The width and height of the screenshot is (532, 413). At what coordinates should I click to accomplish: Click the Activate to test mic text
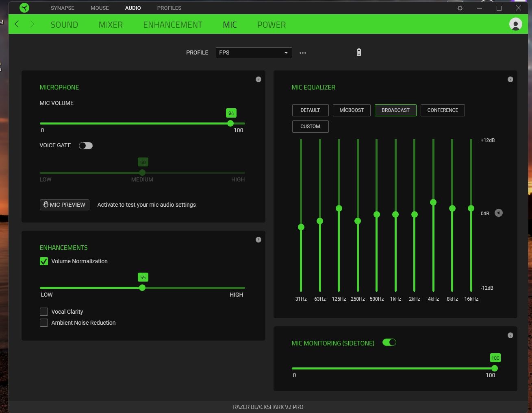[x=146, y=205]
